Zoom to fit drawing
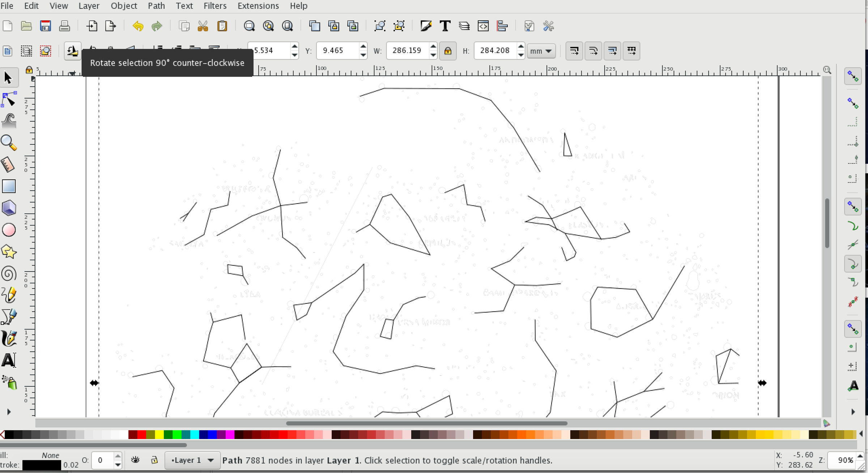The height and width of the screenshot is (473, 868). click(268, 26)
